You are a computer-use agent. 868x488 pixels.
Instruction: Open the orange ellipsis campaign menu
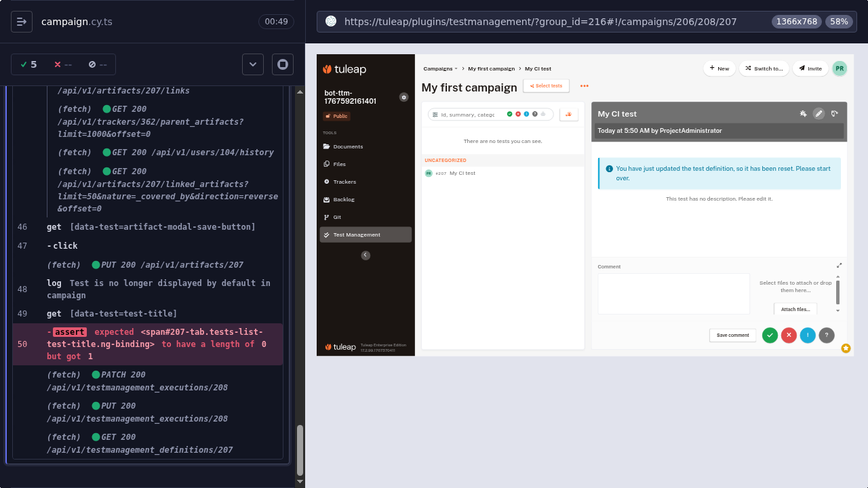(x=584, y=86)
